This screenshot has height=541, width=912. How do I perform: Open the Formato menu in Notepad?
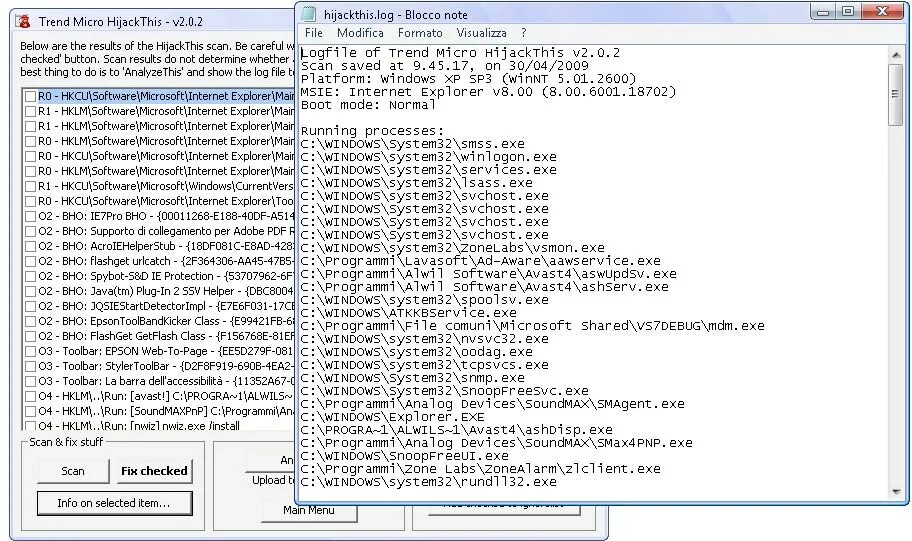tap(420, 33)
